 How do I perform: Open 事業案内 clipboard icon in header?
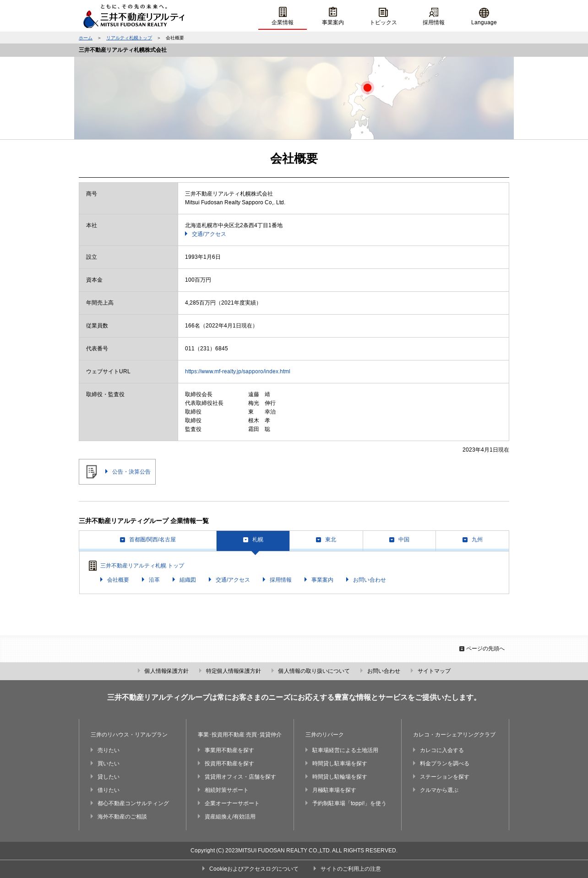(x=333, y=12)
